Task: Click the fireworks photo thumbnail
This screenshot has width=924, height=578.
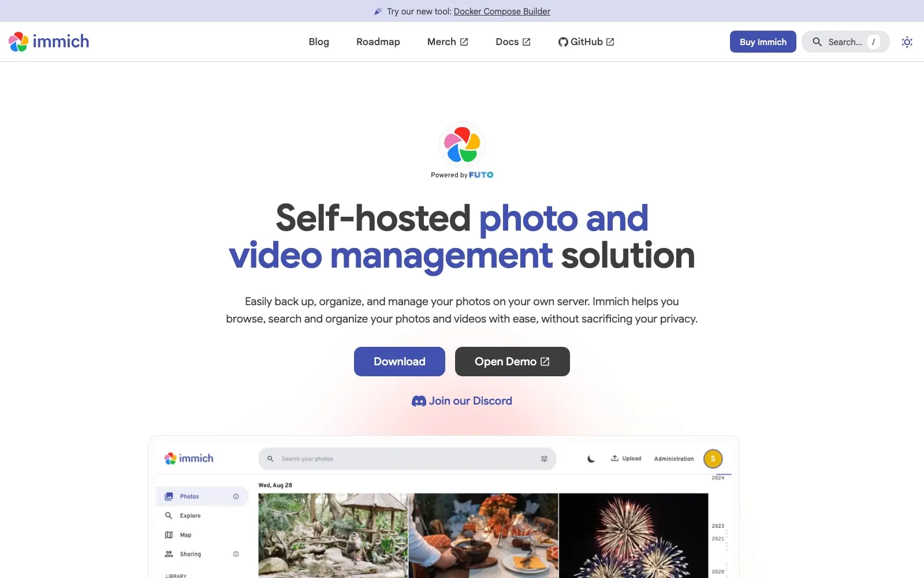Action: pos(634,535)
